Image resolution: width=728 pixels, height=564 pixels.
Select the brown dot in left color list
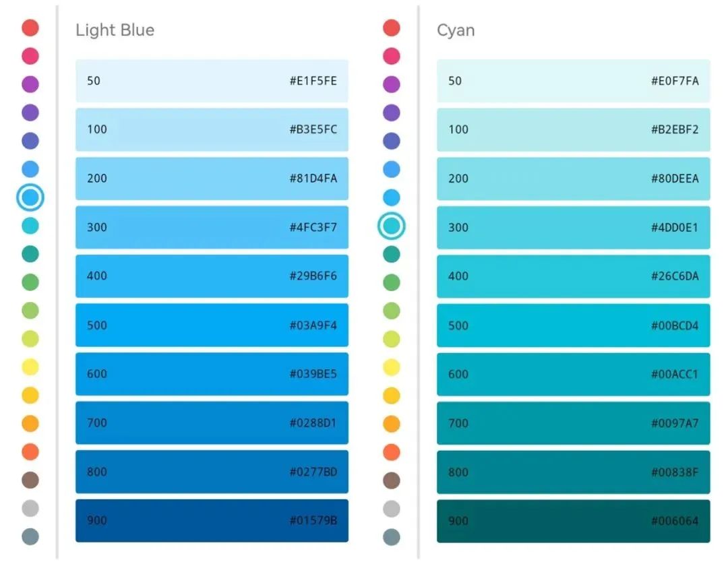tap(30, 480)
